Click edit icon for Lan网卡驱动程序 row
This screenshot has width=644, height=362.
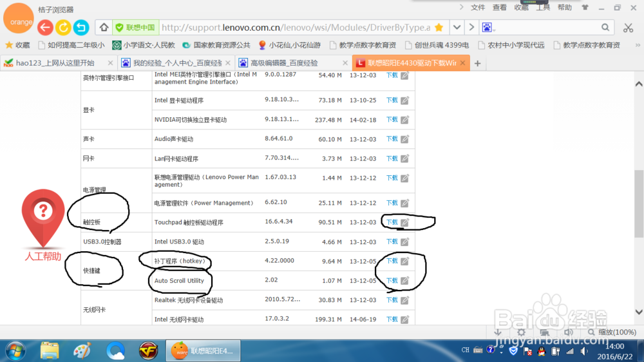[x=405, y=158]
